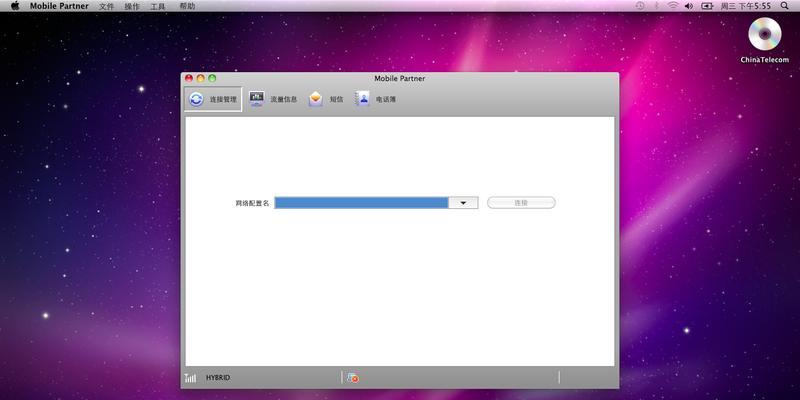Open the 文件 menu
The height and width of the screenshot is (400, 800).
[107, 6]
